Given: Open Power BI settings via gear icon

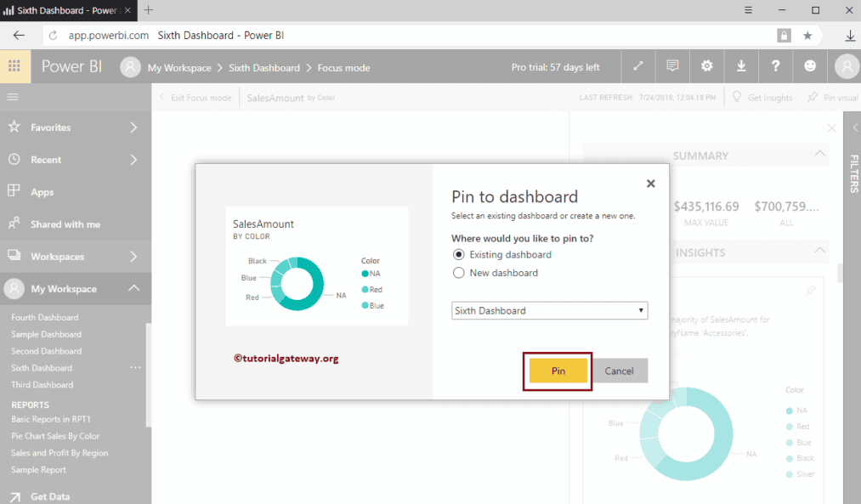Looking at the screenshot, I should coord(706,65).
